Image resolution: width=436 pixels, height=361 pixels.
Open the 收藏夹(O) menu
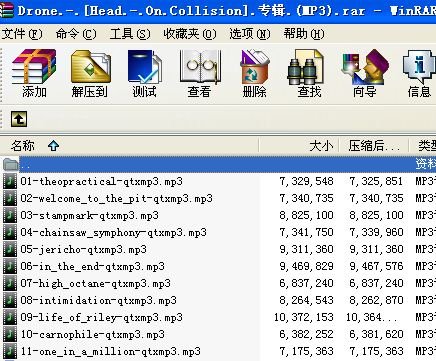(x=190, y=34)
